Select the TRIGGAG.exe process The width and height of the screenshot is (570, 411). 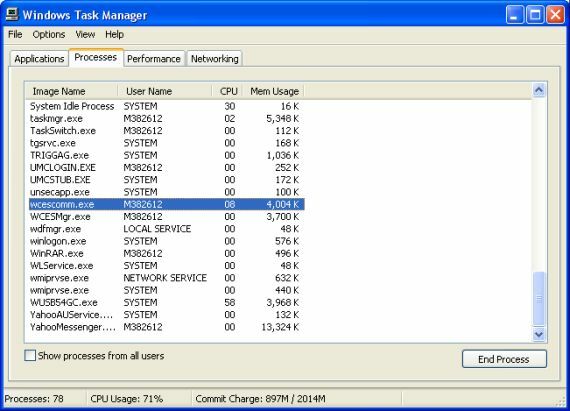pos(166,155)
